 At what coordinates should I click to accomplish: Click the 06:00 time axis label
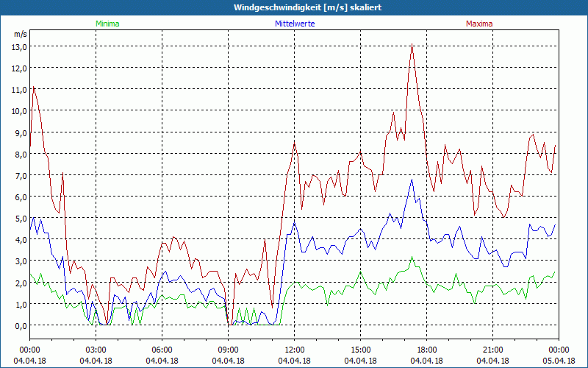(x=162, y=350)
